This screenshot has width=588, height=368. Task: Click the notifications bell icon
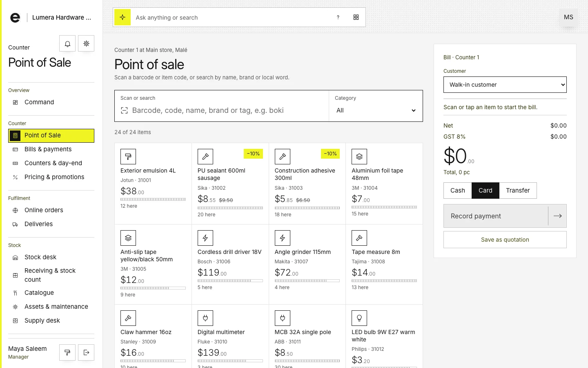67,43
